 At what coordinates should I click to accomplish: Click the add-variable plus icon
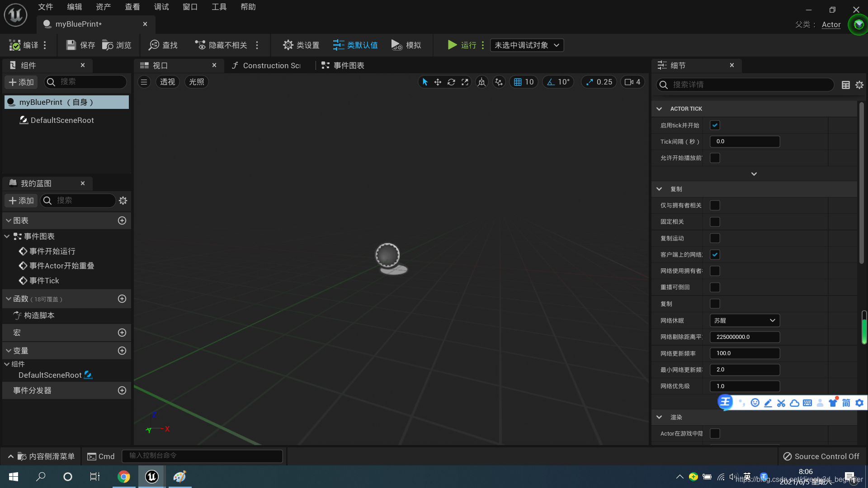[122, 351]
